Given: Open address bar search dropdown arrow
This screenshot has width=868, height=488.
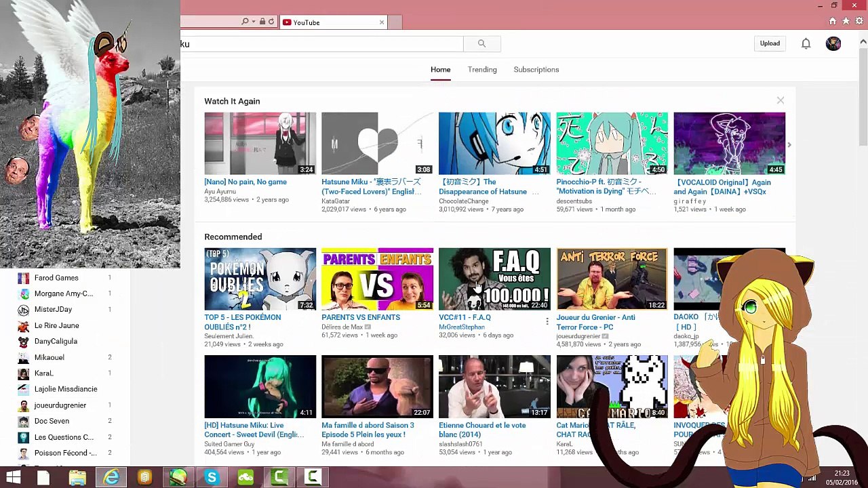Looking at the screenshot, I should [x=254, y=22].
